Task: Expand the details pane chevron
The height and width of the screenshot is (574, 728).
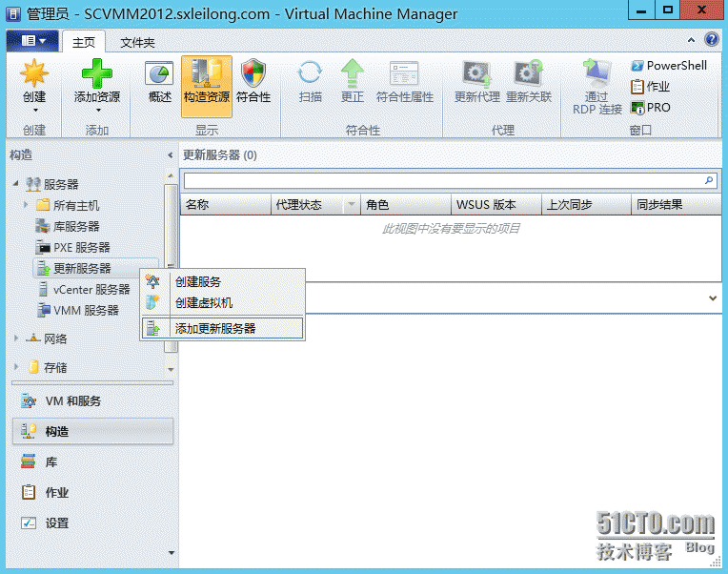Action: pos(713,298)
